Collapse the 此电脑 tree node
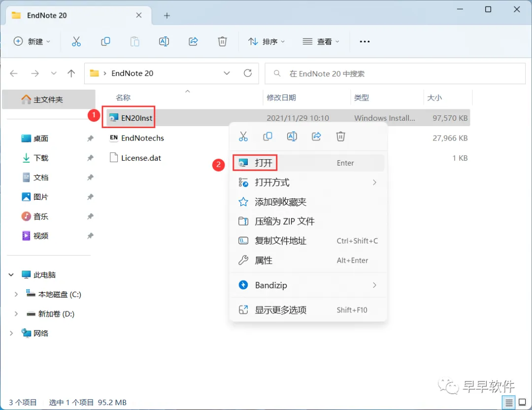The height and width of the screenshot is (410, 532). [11, 275]
